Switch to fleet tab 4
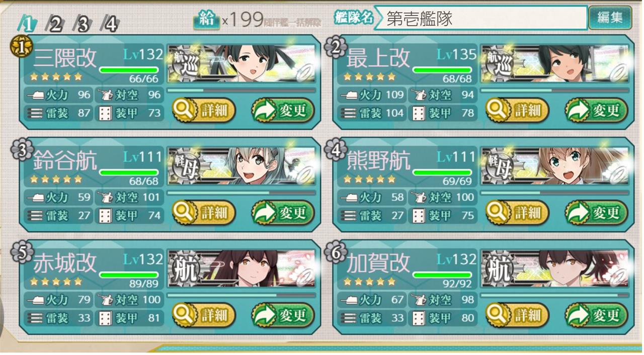644x355 pixels. (110, 24)
